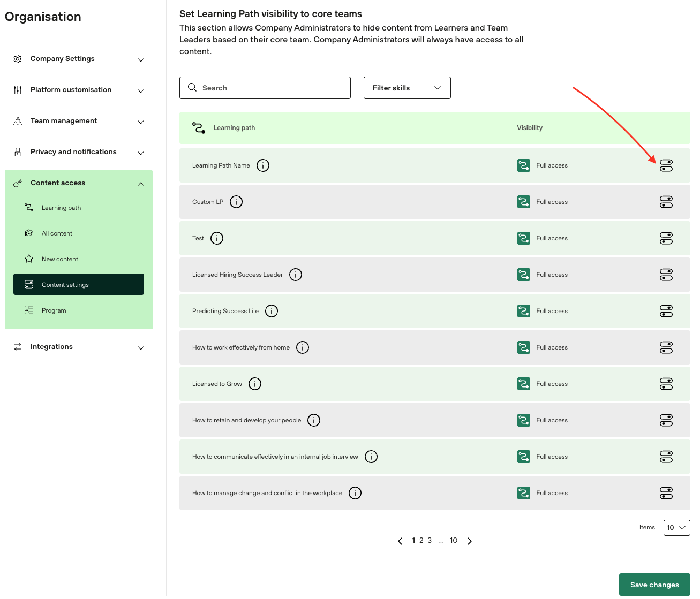700x599 pixels.
Task: Go to next page using right arrow
Action: (470, 541)
